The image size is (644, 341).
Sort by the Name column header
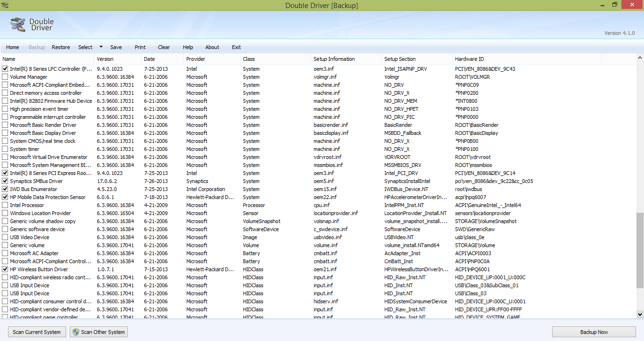47,59
